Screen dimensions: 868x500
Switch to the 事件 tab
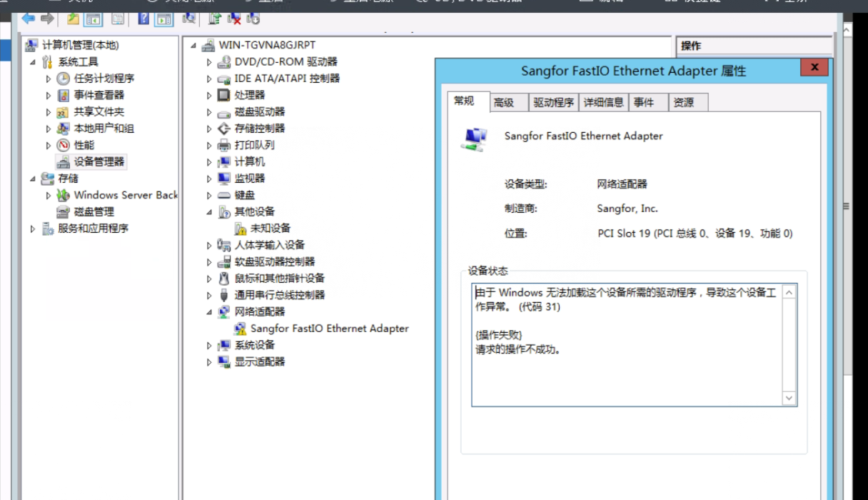click(x=647, y=103)
